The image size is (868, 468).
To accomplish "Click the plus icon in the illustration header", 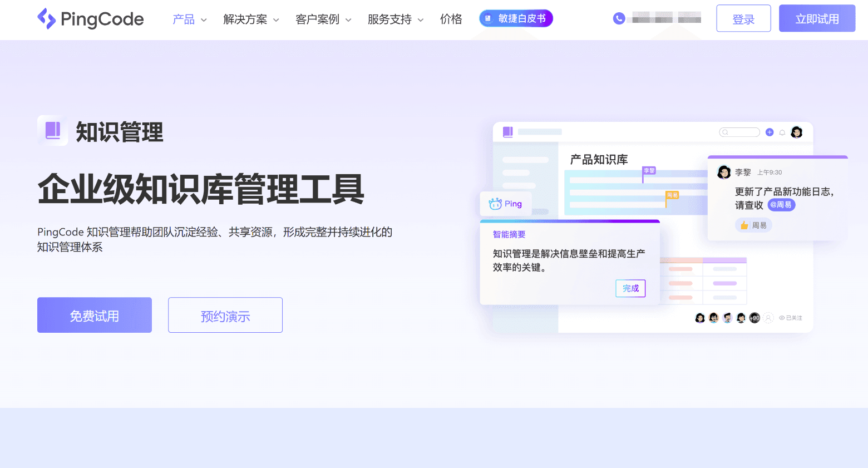I will tap(770, 132).
